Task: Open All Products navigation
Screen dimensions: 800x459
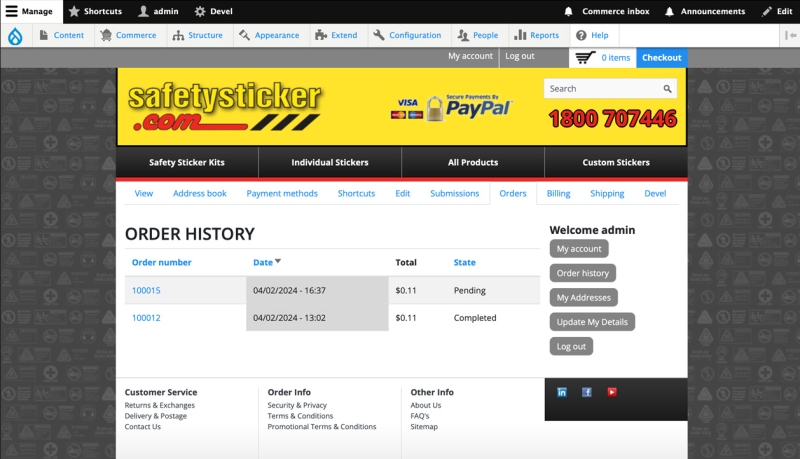Action: click(x=473, y=162)
